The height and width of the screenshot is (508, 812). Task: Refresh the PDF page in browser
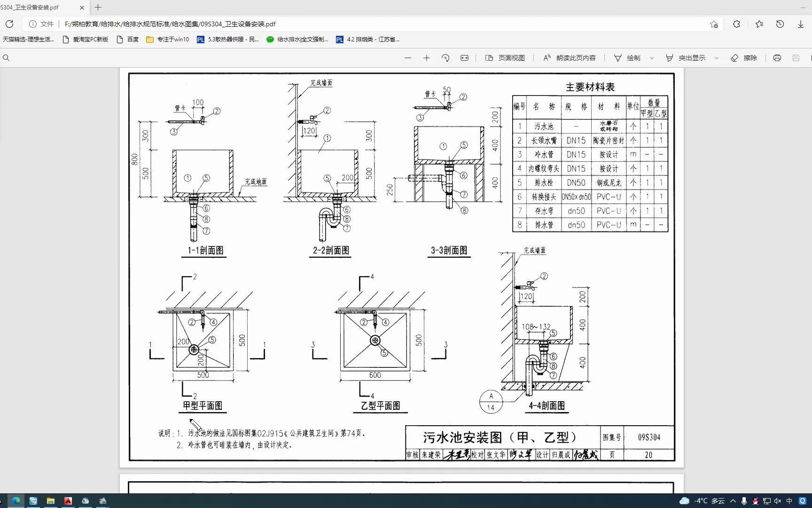(x=9, y=24)
